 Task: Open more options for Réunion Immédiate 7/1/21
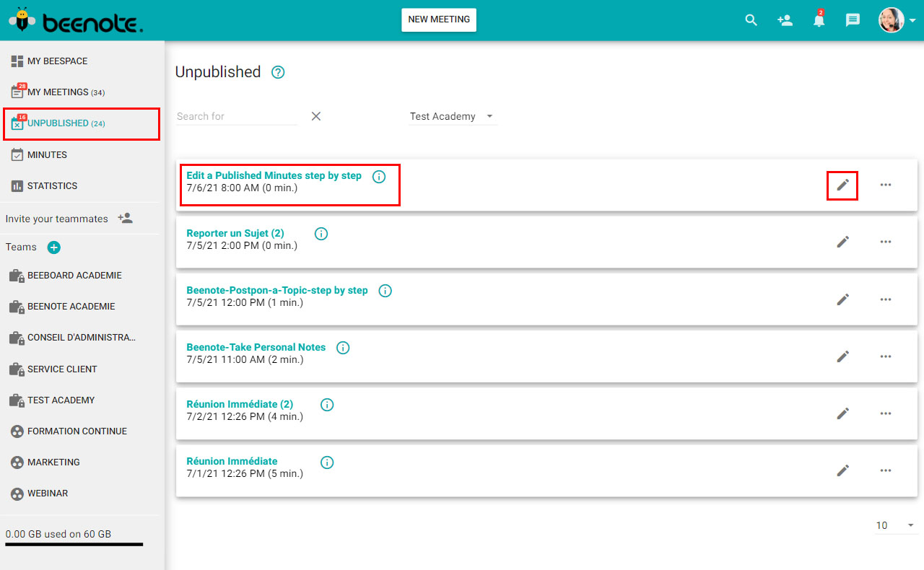pyautogui.click(x=886, y=470)
